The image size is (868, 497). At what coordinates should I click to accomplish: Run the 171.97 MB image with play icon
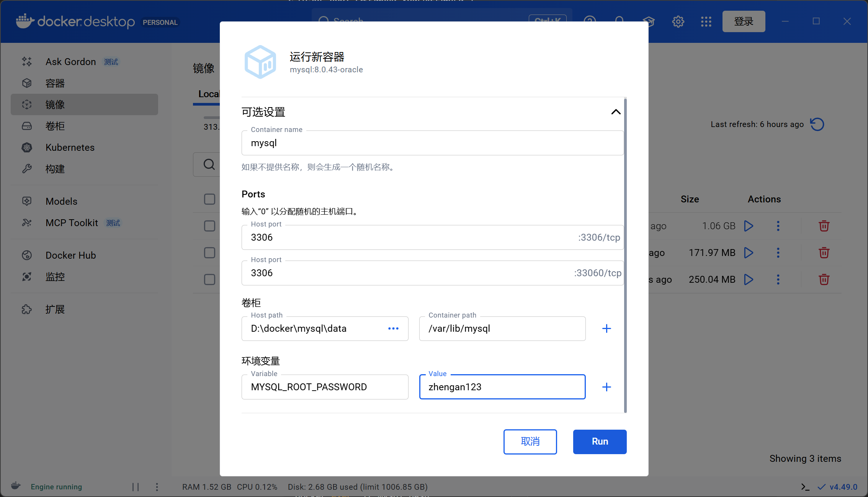coord(749,253)
